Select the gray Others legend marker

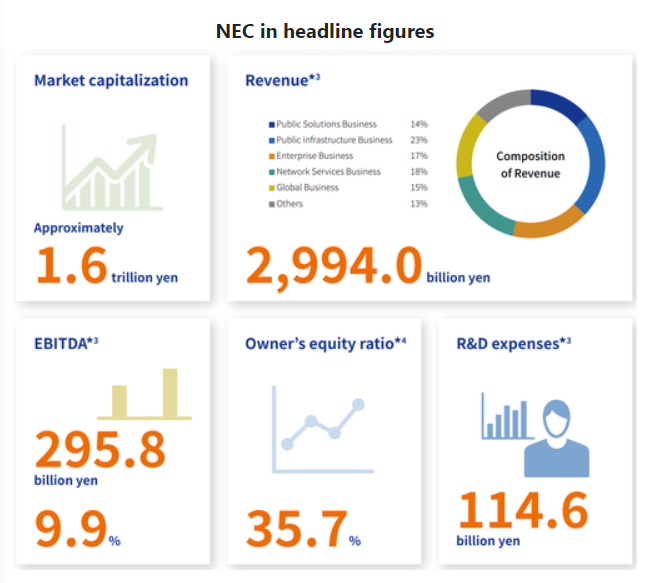tap(271, 204)
